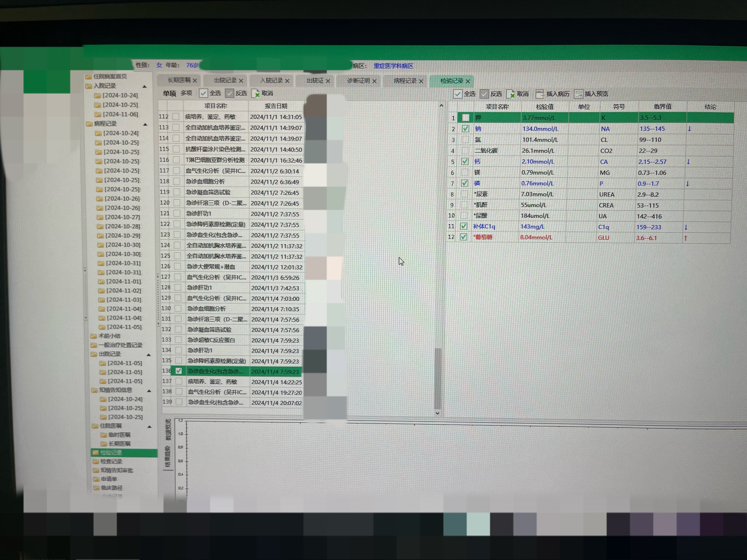Click 全选 in the results toolbar
The image size is (747, 560).
[464, 94]
